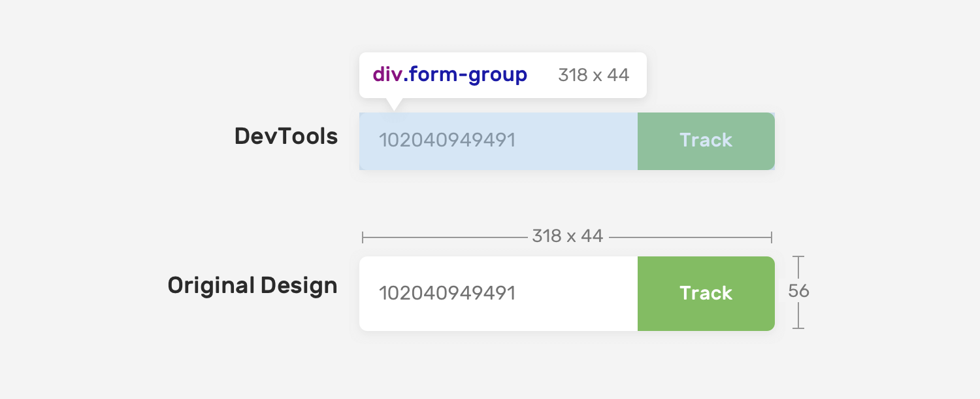The width and height of the screenshot is (980, 399).
Task: Click the gap between tooltip class name and size
Action: (x=542, y=75)
